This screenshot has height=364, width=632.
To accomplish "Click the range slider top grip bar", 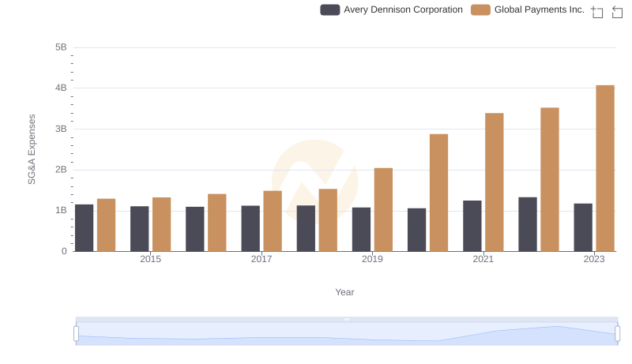I will [347, 319].
